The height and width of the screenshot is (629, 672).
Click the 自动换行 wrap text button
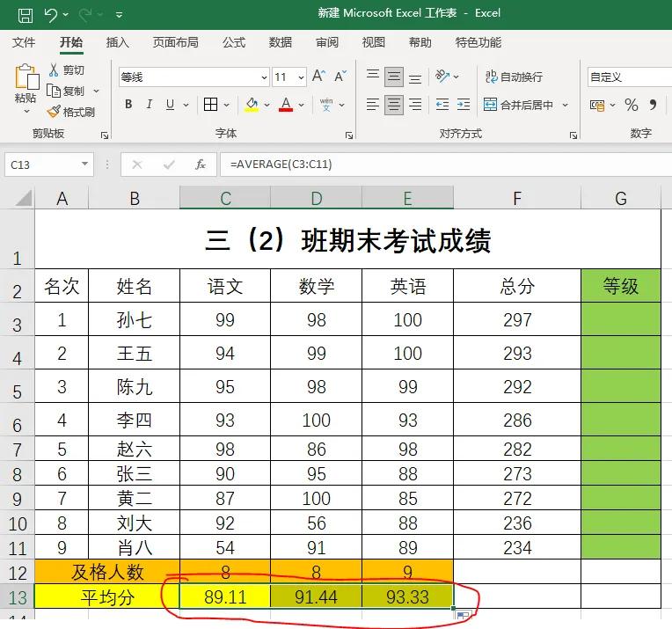click(x=514, y=77)
